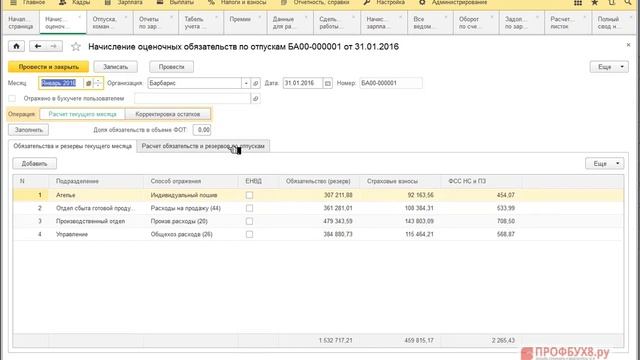640x360 pixels.
Task: Open the Кадры menu
Action: (75, 2)
